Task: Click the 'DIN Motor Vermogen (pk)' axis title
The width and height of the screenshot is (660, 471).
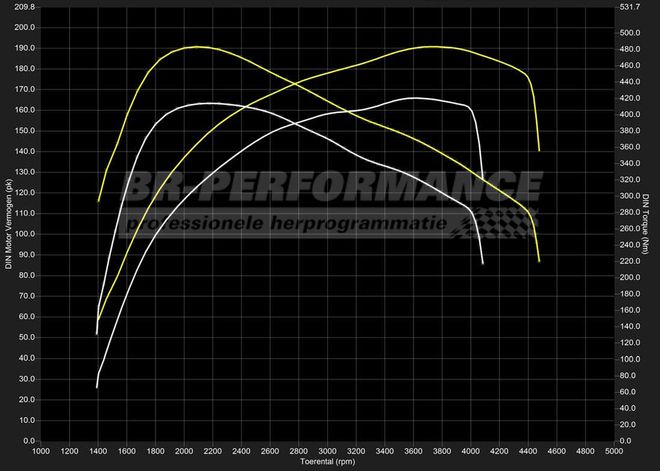Action: point(9,225)
